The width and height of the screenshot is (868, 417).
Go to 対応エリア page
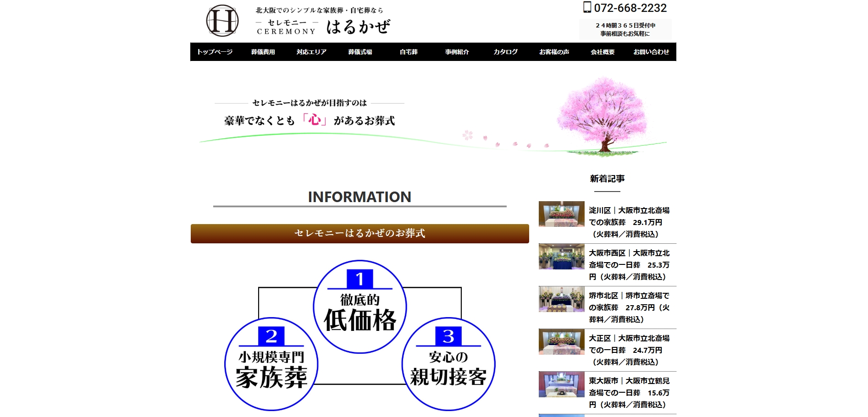311,52
